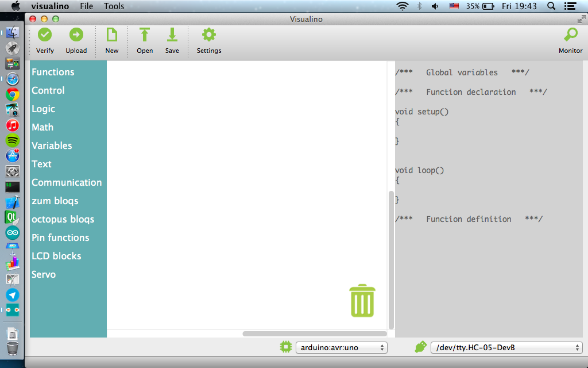Open Finder from the Dock

tap(13, 33)
